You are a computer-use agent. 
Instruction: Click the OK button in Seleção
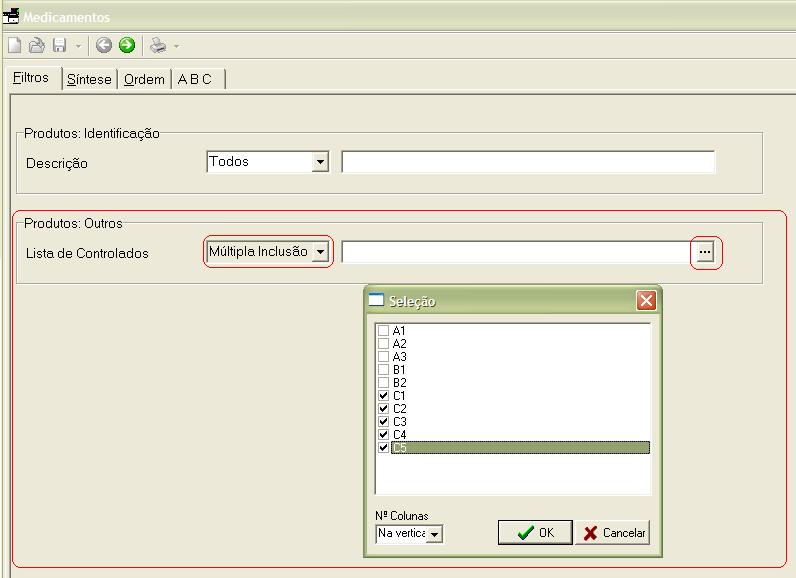[535, 532]
